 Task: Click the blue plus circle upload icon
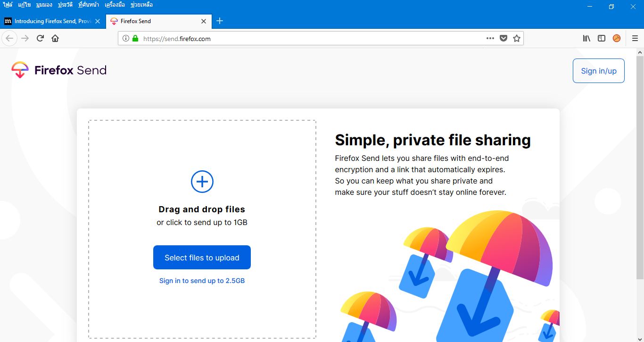pos(202,182)
